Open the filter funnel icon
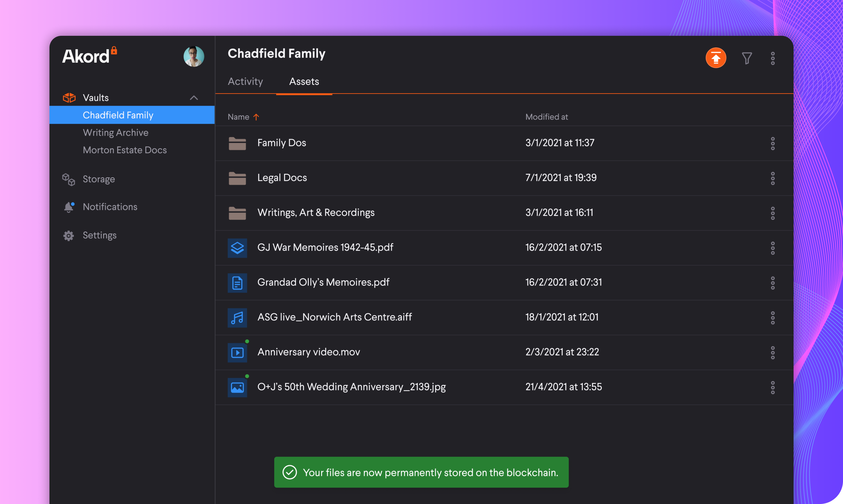Viewport: 843px width, 504px height. [x=746, y=58]
